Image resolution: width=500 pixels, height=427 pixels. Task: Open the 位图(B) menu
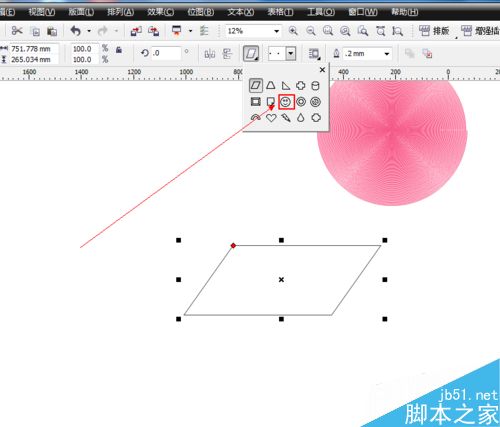[200, 12]
